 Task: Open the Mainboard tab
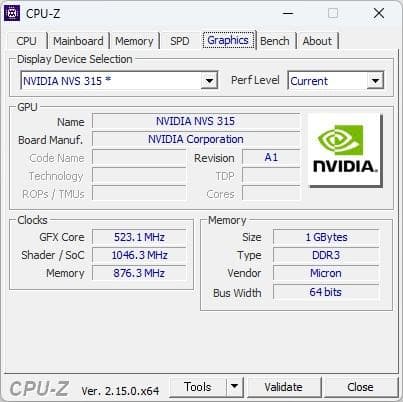[x=78, y=41]
